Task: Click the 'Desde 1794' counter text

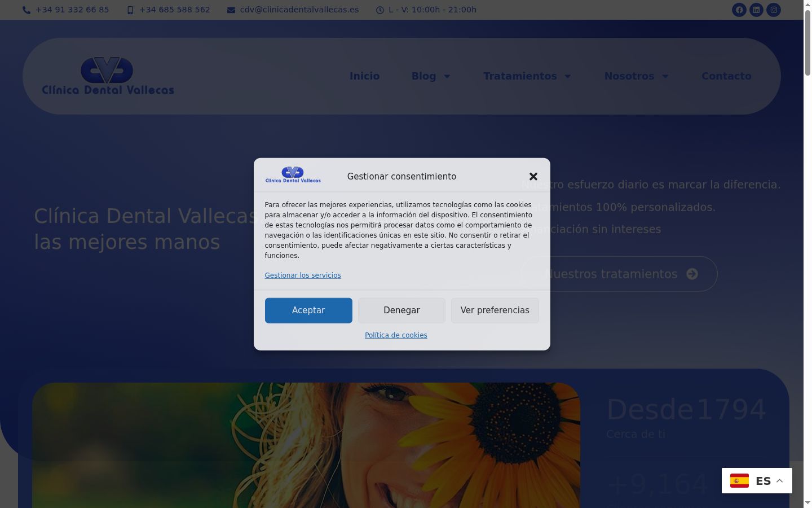Action: [x=686, y=409]
